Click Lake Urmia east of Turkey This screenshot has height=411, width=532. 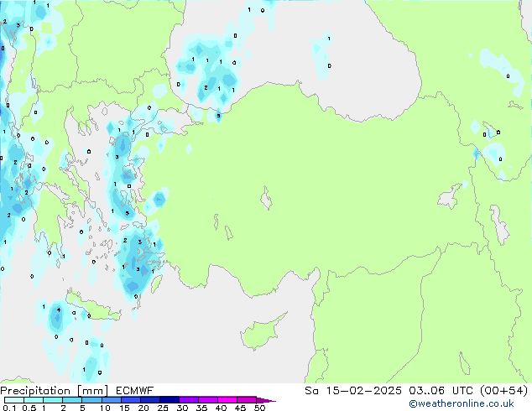pyautogui.click(x=499, y=225)
